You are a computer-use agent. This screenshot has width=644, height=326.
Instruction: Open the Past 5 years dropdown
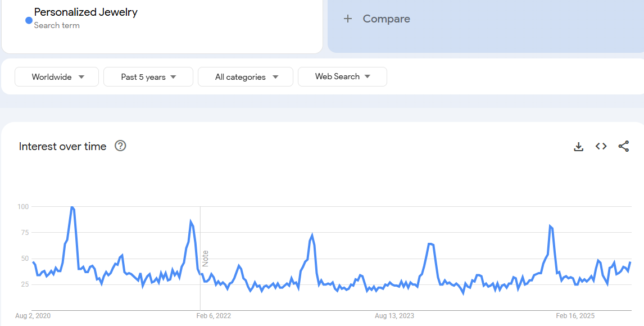(x=148, y=77)
